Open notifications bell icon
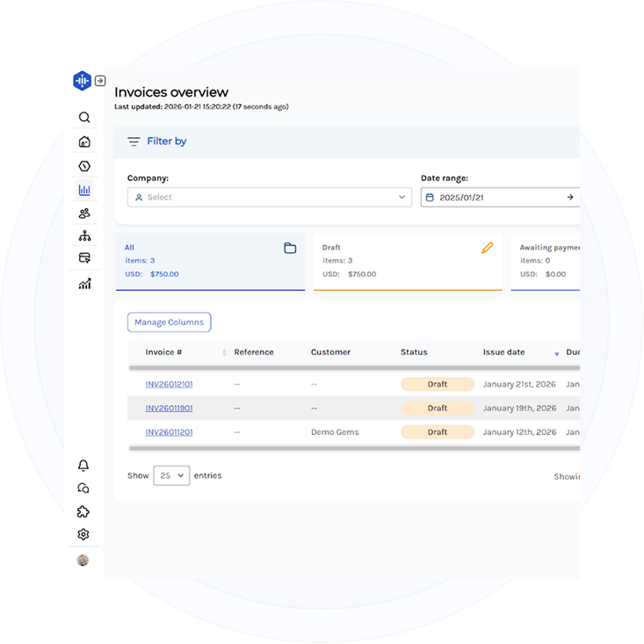Viewport: 644px width, 644px height. (83, 466)
